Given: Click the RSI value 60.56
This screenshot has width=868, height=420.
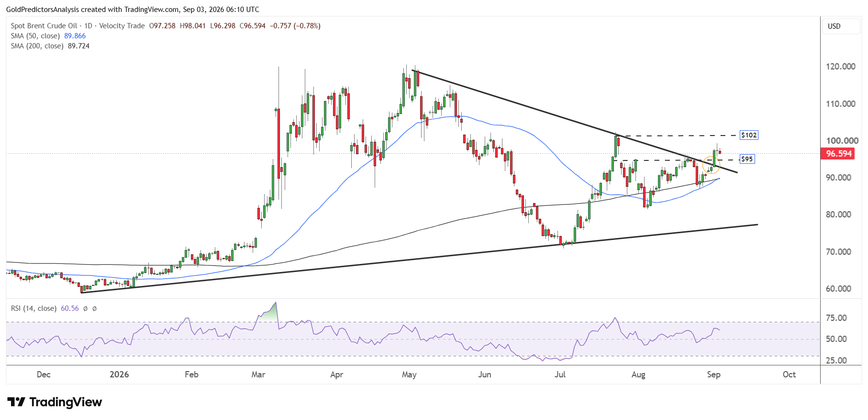Looking at the screenshot, I should tap(70, 308).
